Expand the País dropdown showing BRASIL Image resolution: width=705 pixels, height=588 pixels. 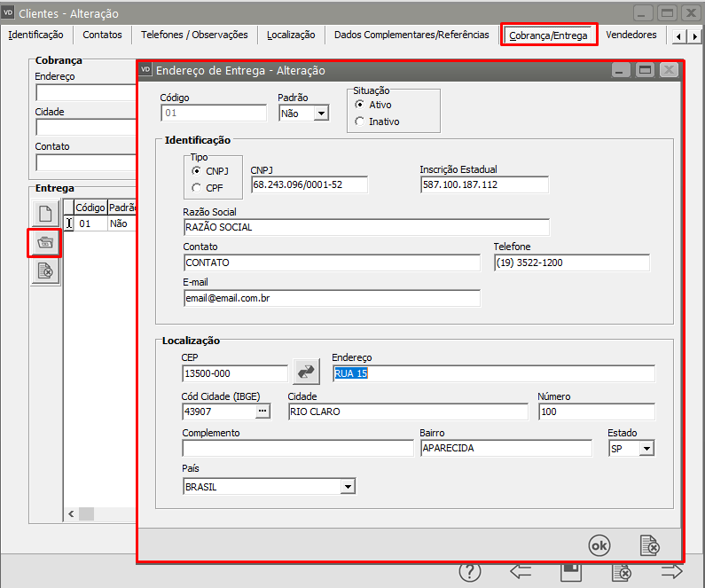pos(349,487)
